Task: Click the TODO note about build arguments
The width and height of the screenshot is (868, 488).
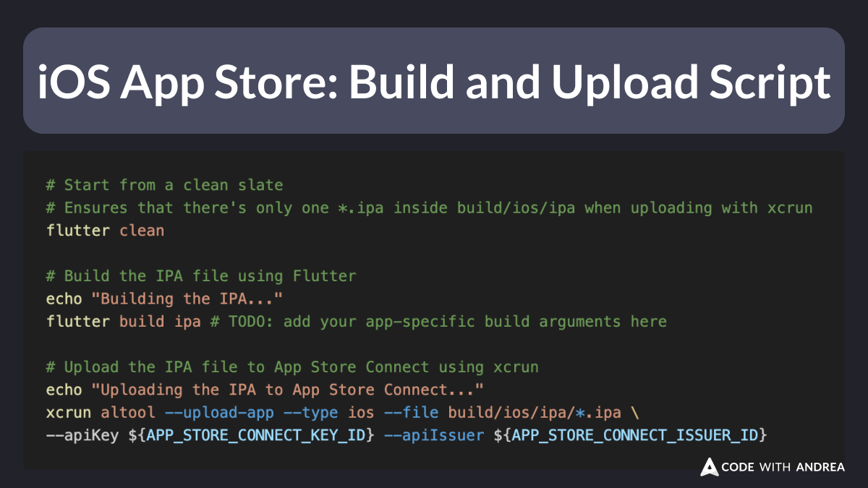Action: tap(438, 321)
